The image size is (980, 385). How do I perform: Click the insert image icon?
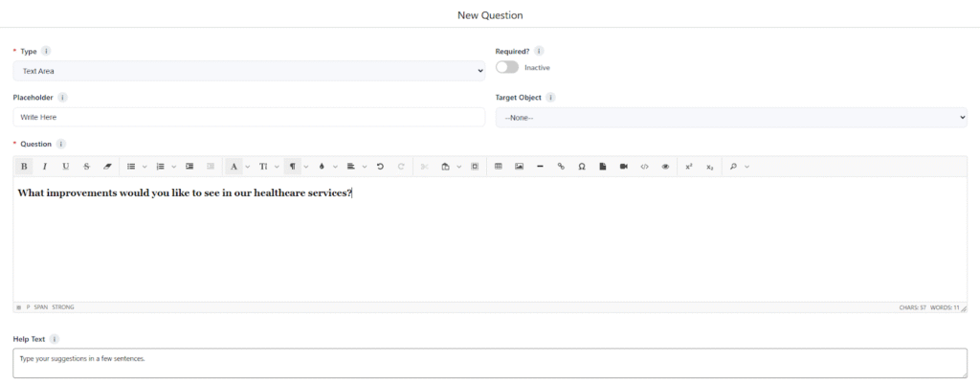tap(519, 167)
